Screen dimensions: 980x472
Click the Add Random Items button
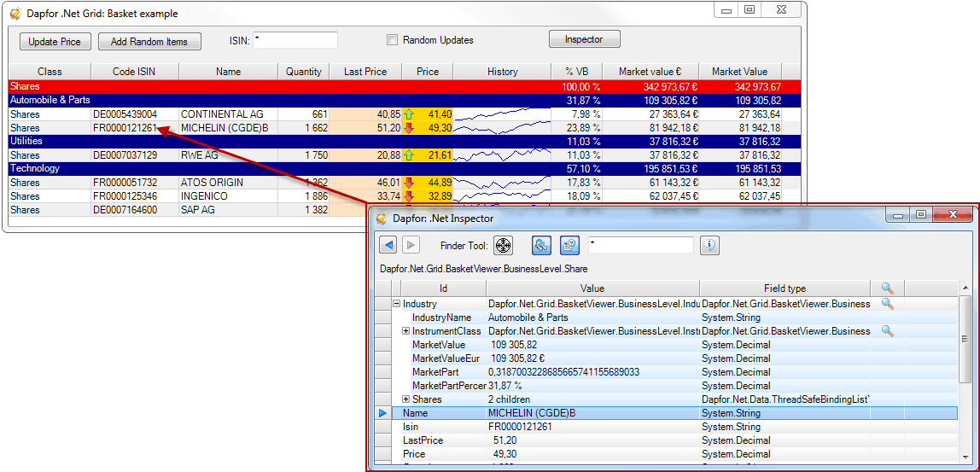point(149,41)
